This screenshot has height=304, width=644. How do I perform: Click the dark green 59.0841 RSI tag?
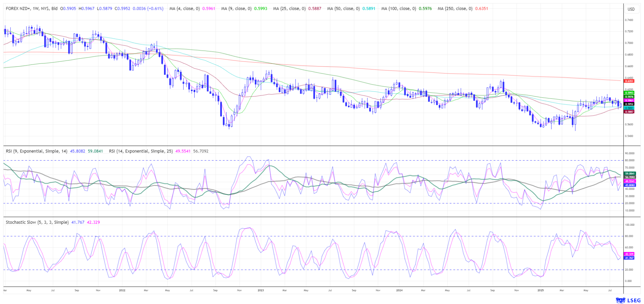coord(630,174)
